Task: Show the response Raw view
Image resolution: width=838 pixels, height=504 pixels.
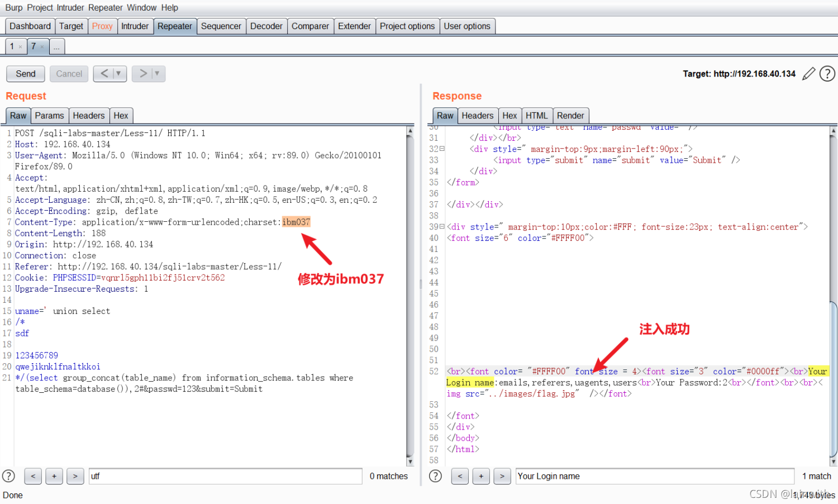Action: coord(445,116)
